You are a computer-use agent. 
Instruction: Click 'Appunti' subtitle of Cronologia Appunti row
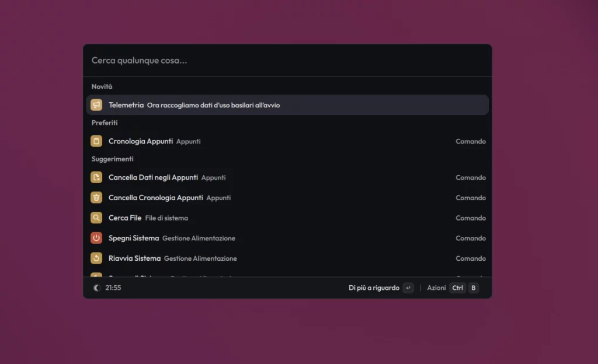(x=189, y=141)
